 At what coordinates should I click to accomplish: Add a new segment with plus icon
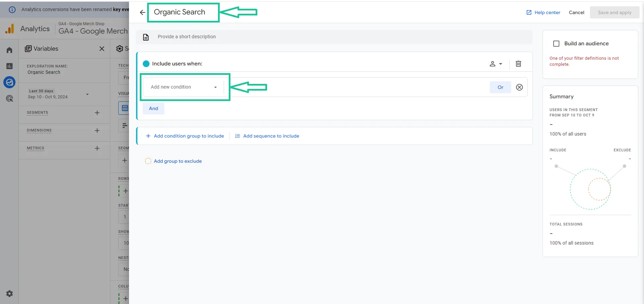(97, 113)
